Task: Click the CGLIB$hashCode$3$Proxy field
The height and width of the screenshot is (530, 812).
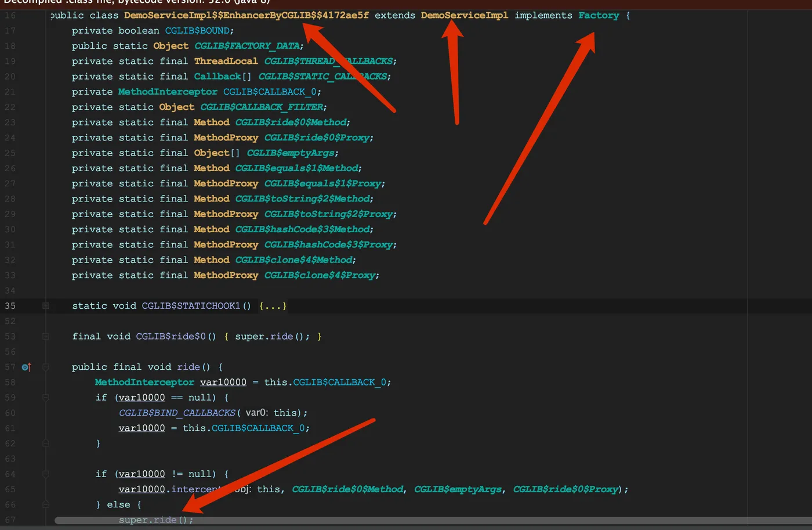Action: tap(329, 244)
